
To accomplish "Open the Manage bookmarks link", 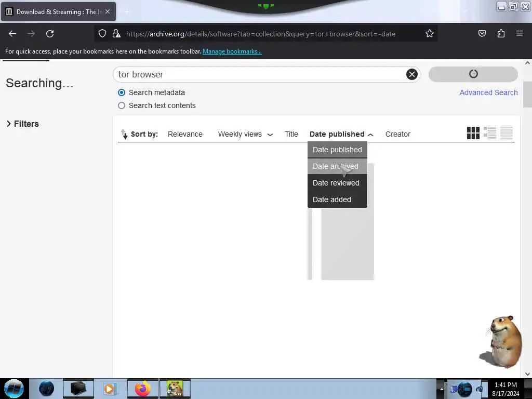I will (x=232, y=51).
